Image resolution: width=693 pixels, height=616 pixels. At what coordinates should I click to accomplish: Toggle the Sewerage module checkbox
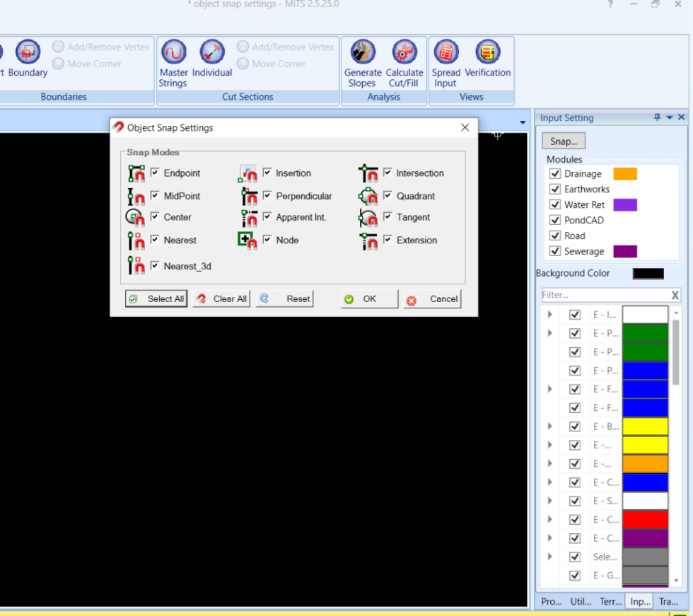(555, 251)
